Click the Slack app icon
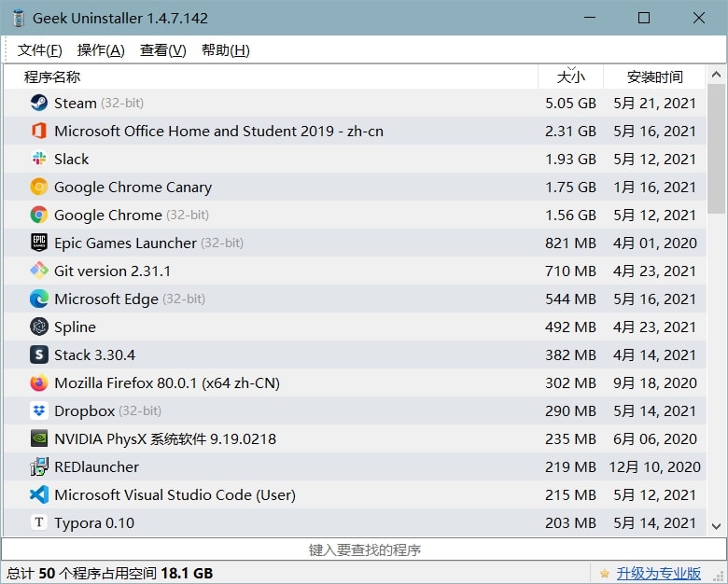The image size is (728, 584). pos(39,159)
